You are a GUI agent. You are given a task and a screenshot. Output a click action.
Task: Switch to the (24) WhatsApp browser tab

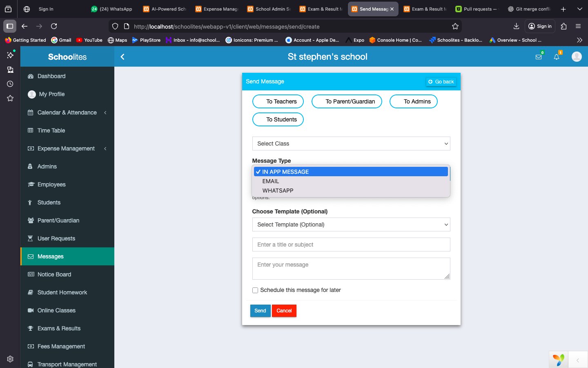111,9
